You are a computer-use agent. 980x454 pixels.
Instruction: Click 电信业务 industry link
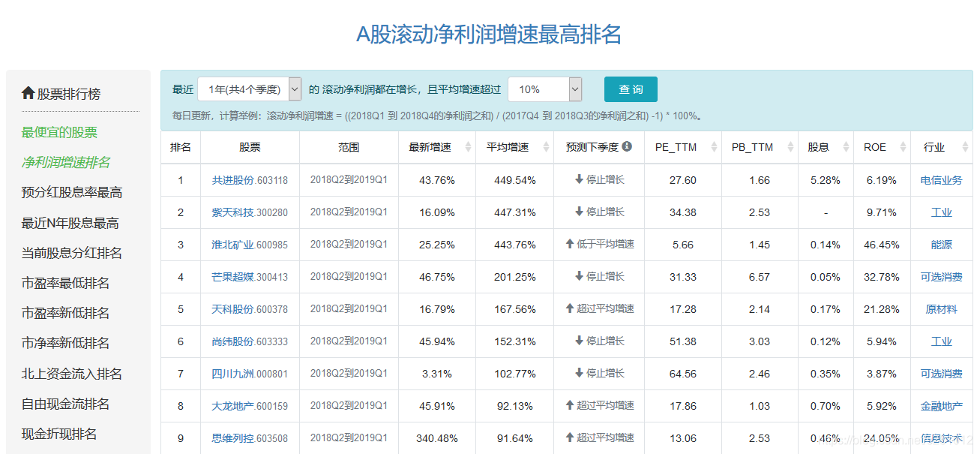point(941,180)
